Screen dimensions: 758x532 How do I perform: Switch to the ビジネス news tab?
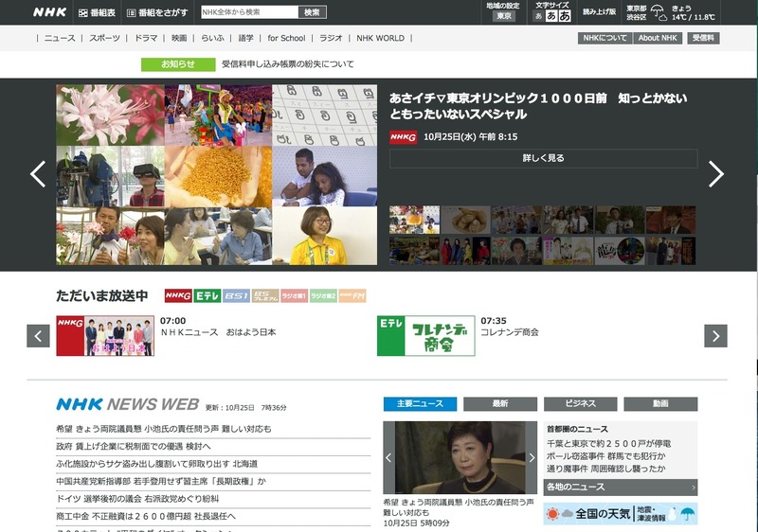(x=581, y=404)
